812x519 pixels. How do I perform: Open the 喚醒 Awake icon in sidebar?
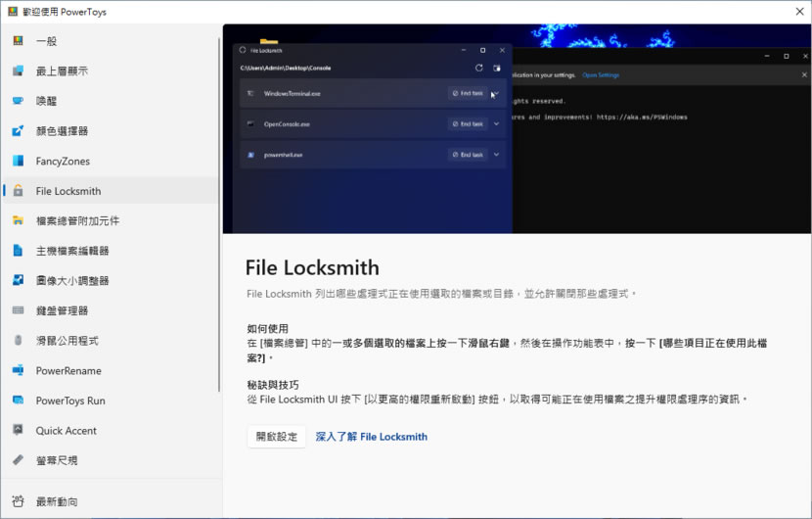[x=18, y=101]
